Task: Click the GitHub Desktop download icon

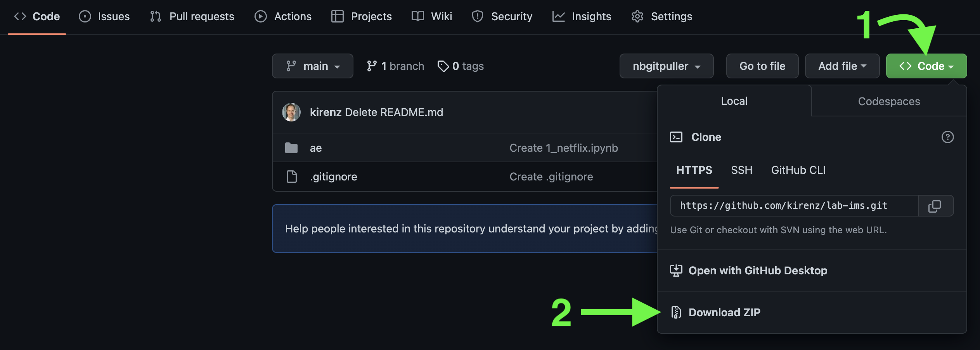Action: tap(676, 270)
